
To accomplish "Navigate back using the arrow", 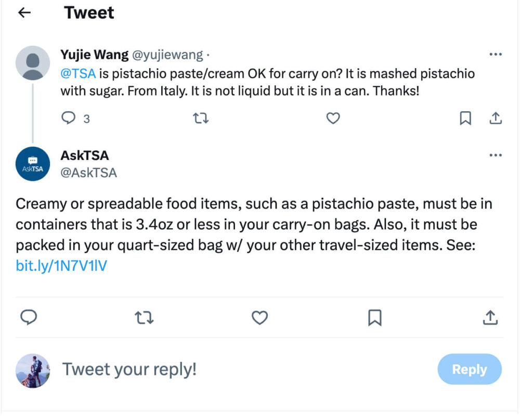I will 24,12.
